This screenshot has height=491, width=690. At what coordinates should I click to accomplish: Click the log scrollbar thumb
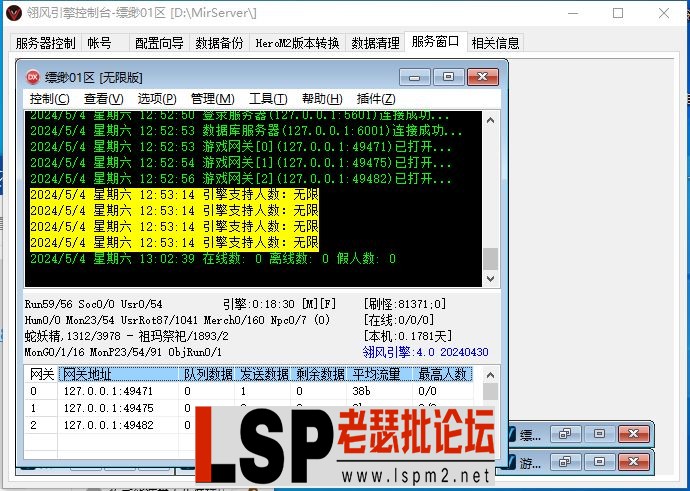(491, 259)
